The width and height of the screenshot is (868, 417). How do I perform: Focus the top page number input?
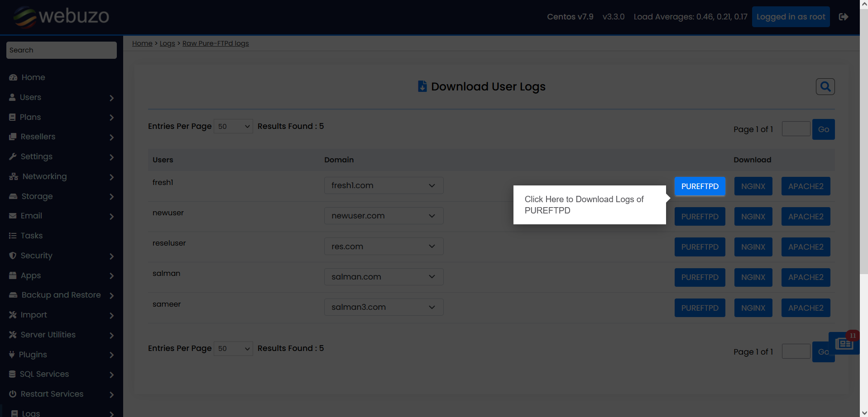796,129
